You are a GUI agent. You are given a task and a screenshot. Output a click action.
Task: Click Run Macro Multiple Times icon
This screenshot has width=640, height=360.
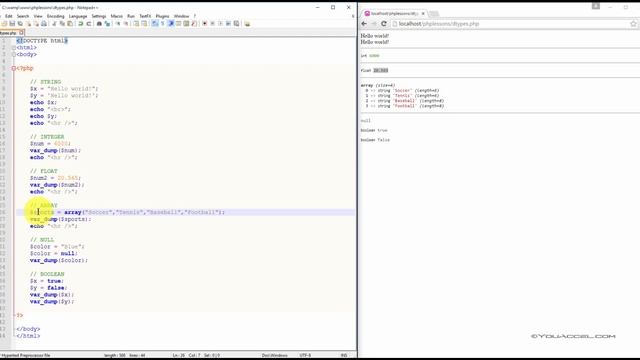pos(228,24)
